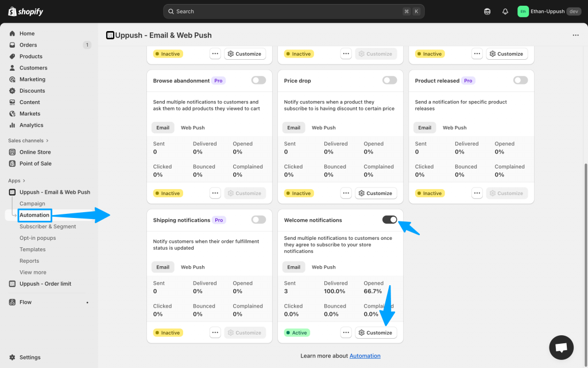Open more options for Welcome notifications card
Image resolution: width=588 pixels, height=368 pixels.
point(346,333)
